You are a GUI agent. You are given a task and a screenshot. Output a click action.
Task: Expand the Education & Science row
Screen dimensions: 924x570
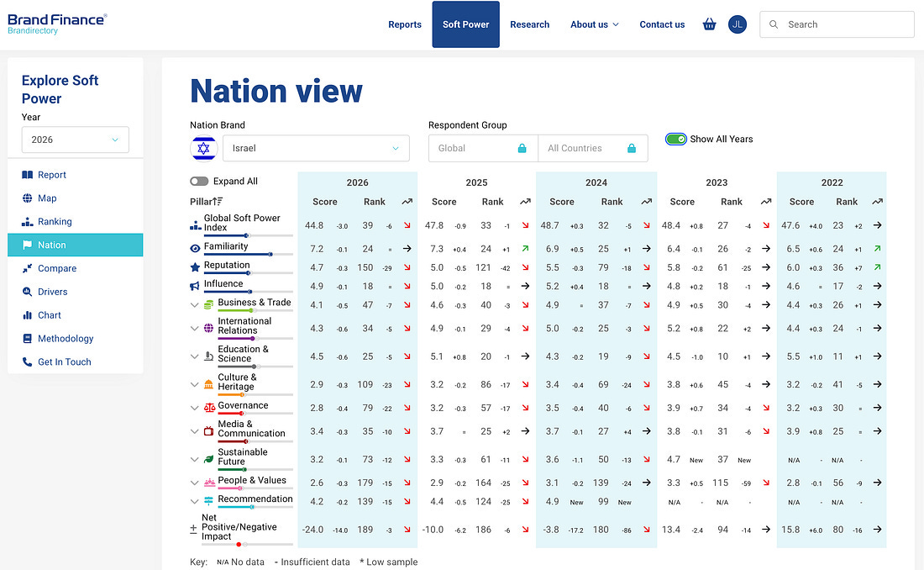click(x=194, y=356)
